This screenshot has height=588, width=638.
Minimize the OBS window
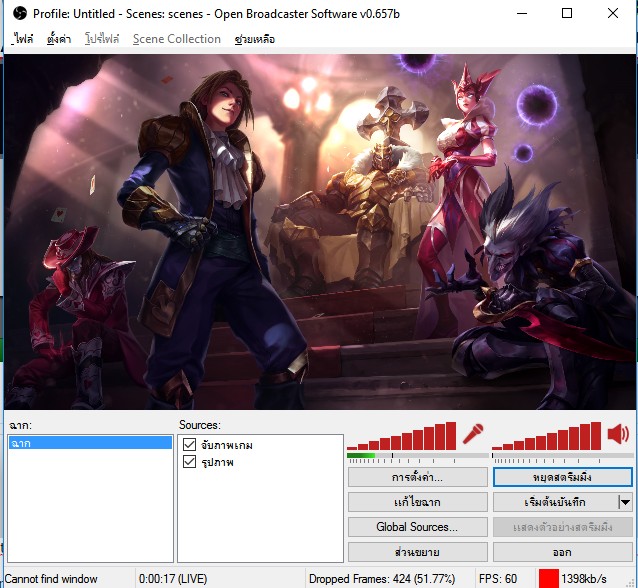[x=522, y=13]
